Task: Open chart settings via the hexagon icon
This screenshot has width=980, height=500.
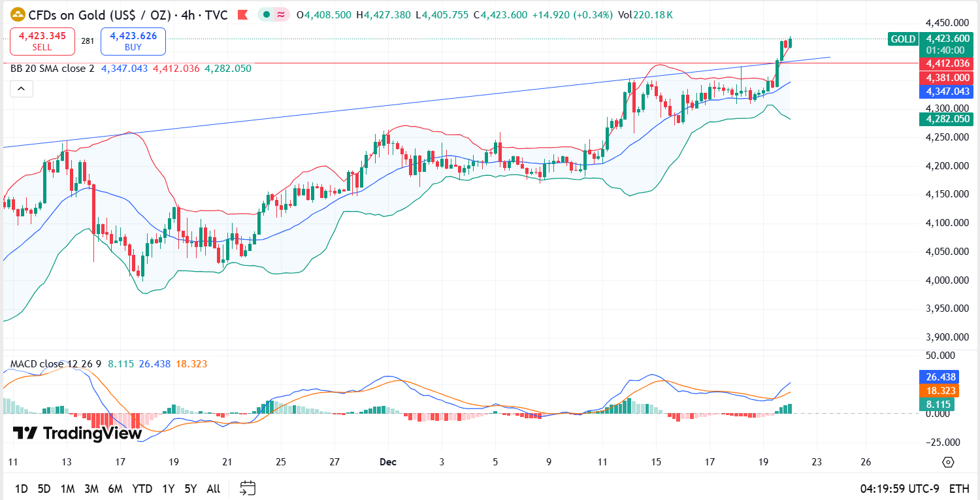Action: 948,461
